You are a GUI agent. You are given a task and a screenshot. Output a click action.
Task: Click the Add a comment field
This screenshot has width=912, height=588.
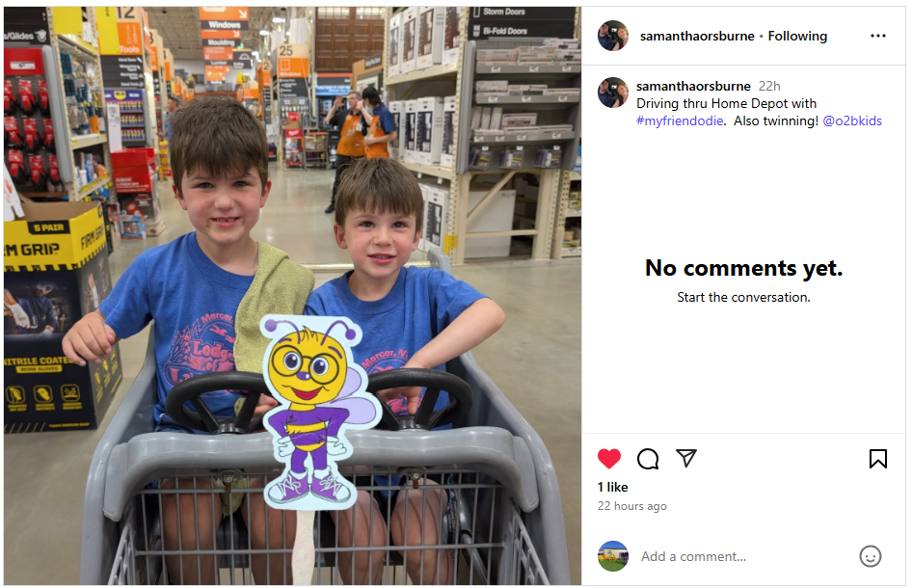point(744,556)
